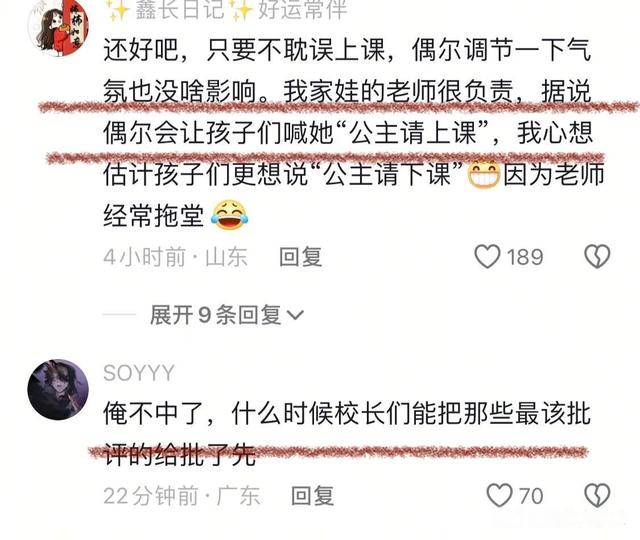Image resolution: width=640 pixels, height=540 pixels.
Task: Open the 鑫长日记 好运常伴 username
Action: click(227, 9)
